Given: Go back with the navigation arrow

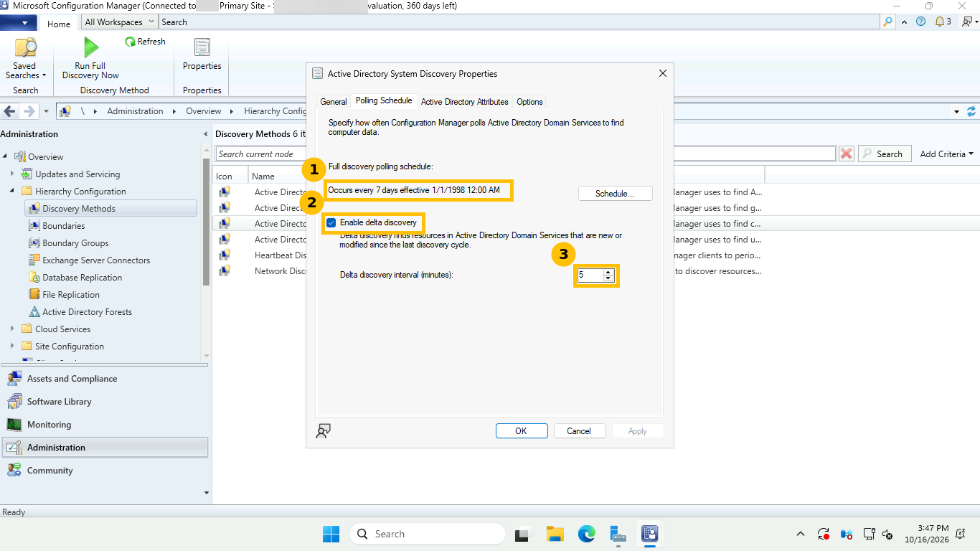Looking at the screenshot, I should point(10,111).
